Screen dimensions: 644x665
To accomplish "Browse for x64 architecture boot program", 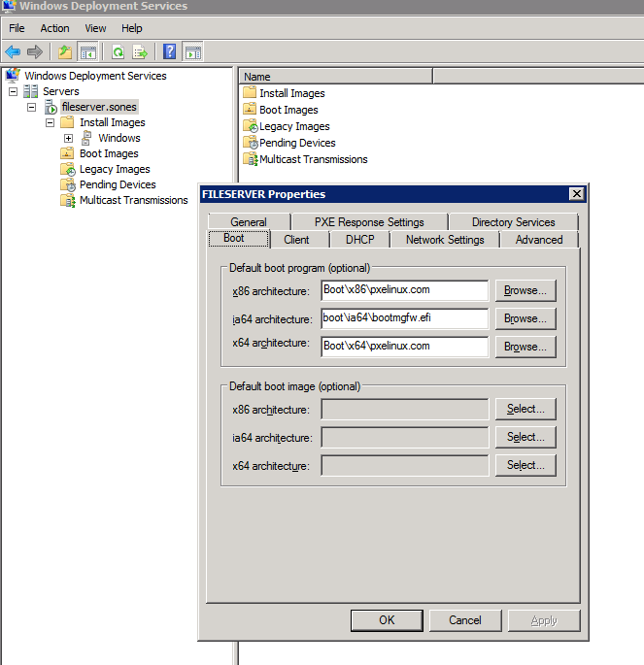I will (x=525, y=347).
